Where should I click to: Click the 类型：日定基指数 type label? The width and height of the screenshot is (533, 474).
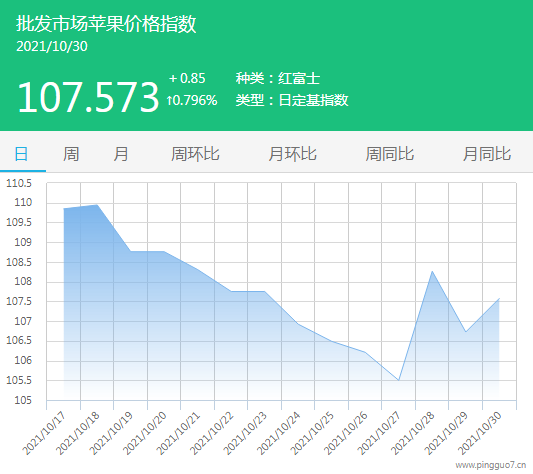[x=292, y=100]
